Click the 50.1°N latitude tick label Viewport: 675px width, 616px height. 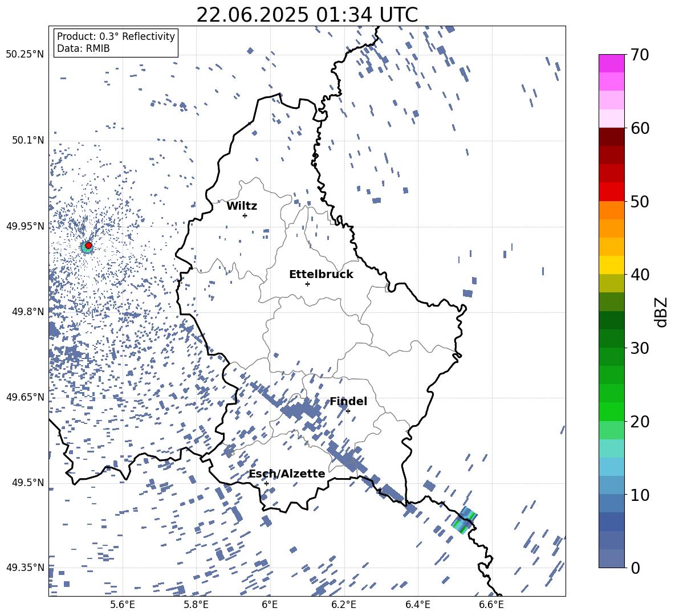tap(27, 140)
